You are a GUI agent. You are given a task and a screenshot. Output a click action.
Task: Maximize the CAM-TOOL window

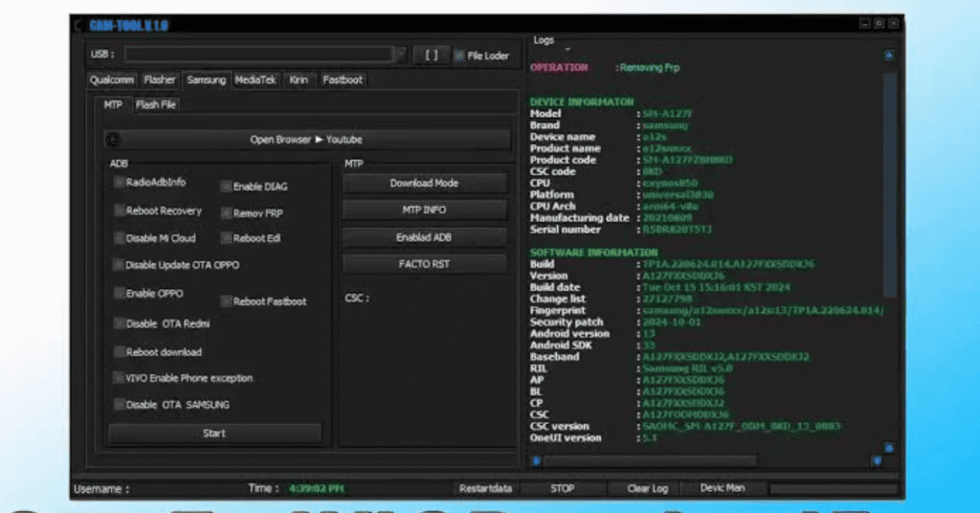coord(880,24)
